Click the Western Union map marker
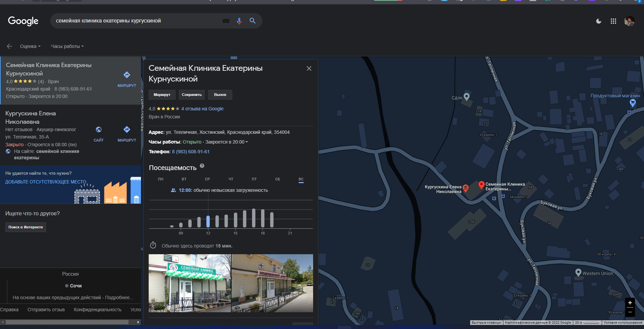 tap(578, 273)
